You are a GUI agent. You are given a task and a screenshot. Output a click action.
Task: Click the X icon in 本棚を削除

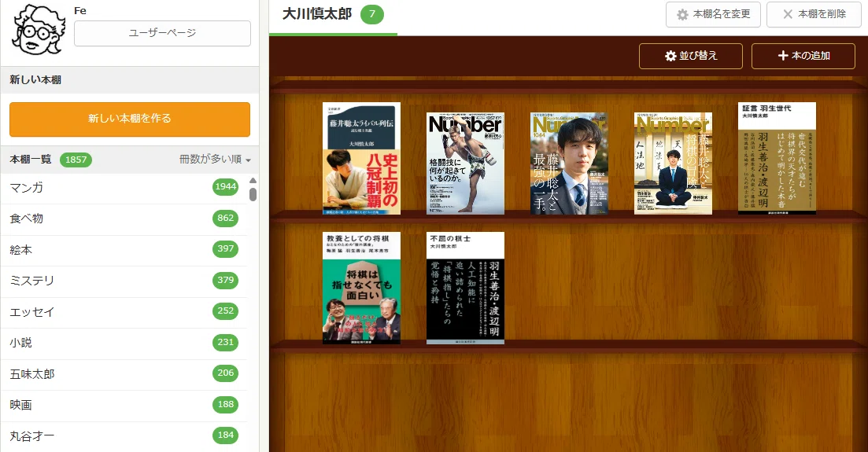(x=787, y=14)
